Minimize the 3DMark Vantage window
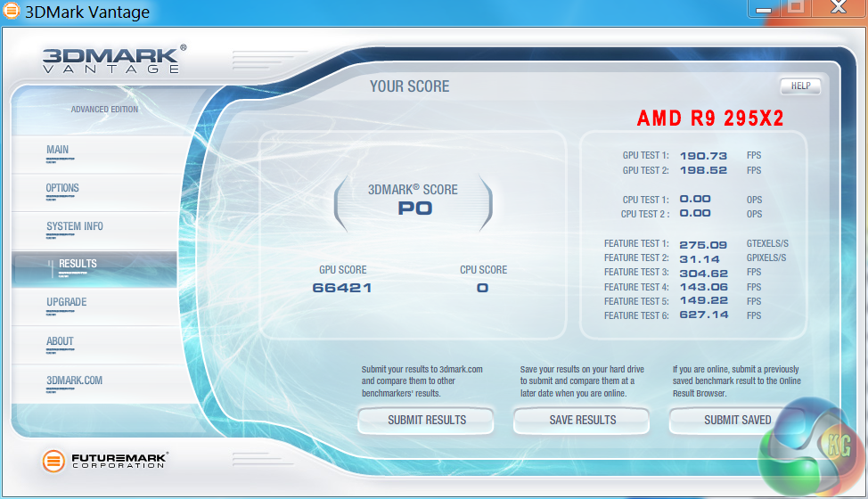868x499 pixels. 764,8
